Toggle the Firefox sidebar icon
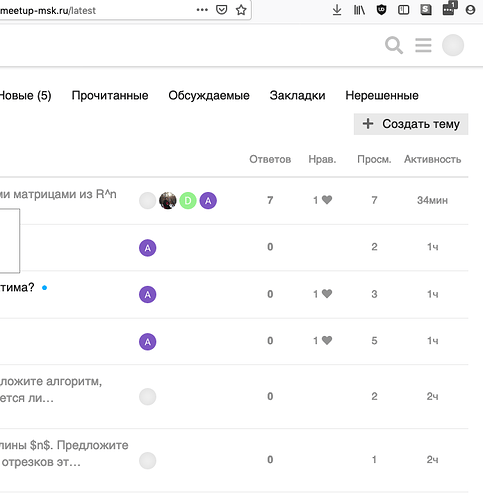Image resolution: width=483 pixels, height=500 pixels. click(x=404, y=10)
